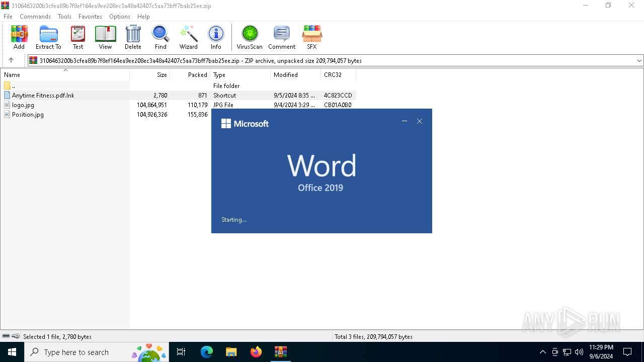Image resolution: width=644 pixels, height=362 pixels.
Task: Click the Shortcut type cell
Action: 224,95
